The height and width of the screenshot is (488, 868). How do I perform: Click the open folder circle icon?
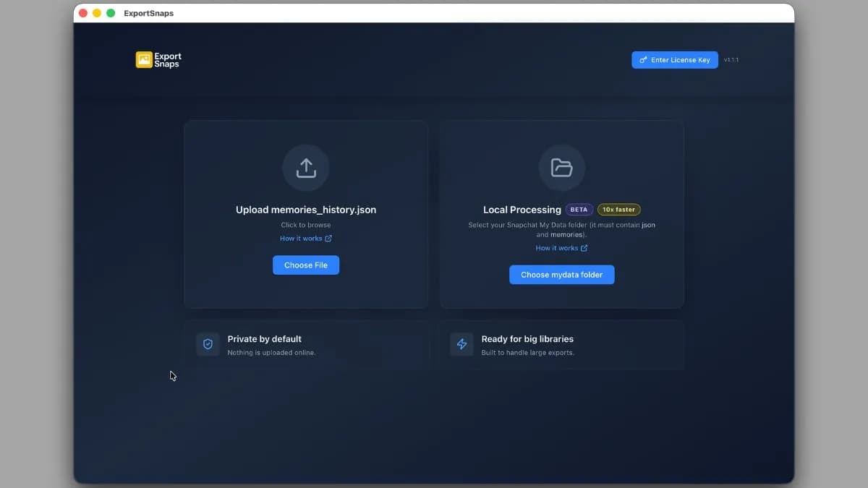(x=562, y=168)
